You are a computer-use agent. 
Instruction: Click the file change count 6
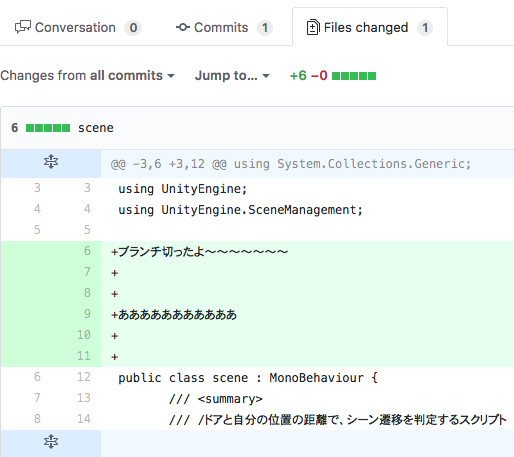tap(15, 128)
